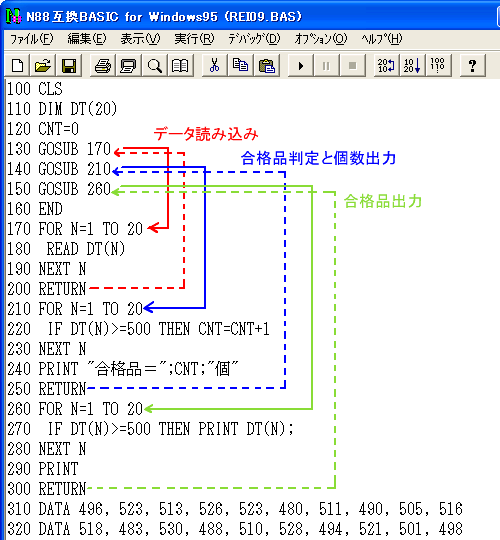
Task: Paste with the clipboard icon
Action: point(266,65)
